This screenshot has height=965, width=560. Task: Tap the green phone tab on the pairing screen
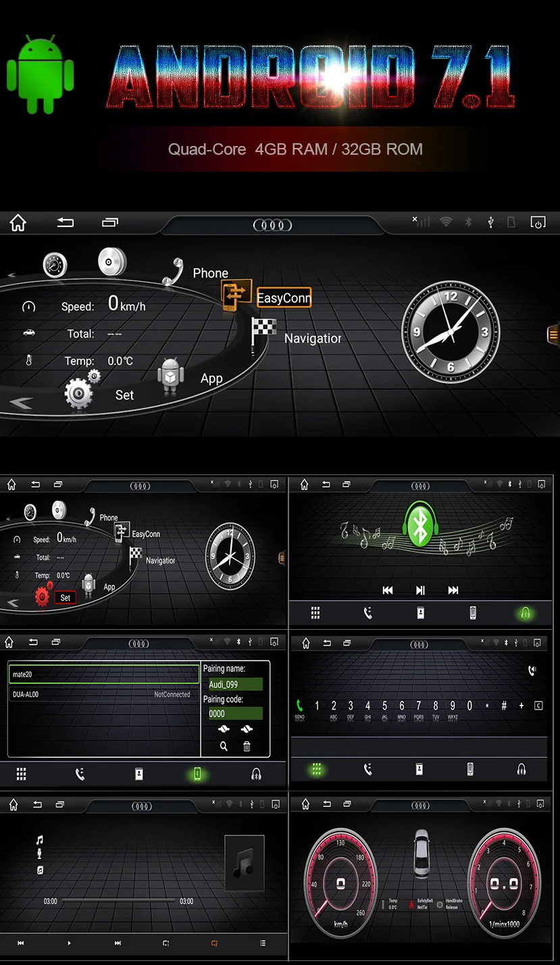coord(197,774)
